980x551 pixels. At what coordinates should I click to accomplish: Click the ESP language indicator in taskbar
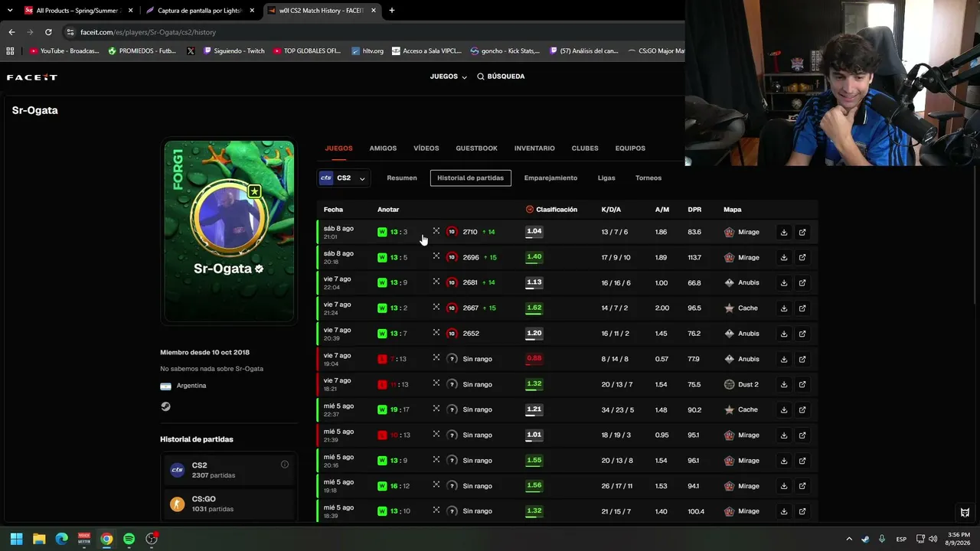[x=901, y=539]
